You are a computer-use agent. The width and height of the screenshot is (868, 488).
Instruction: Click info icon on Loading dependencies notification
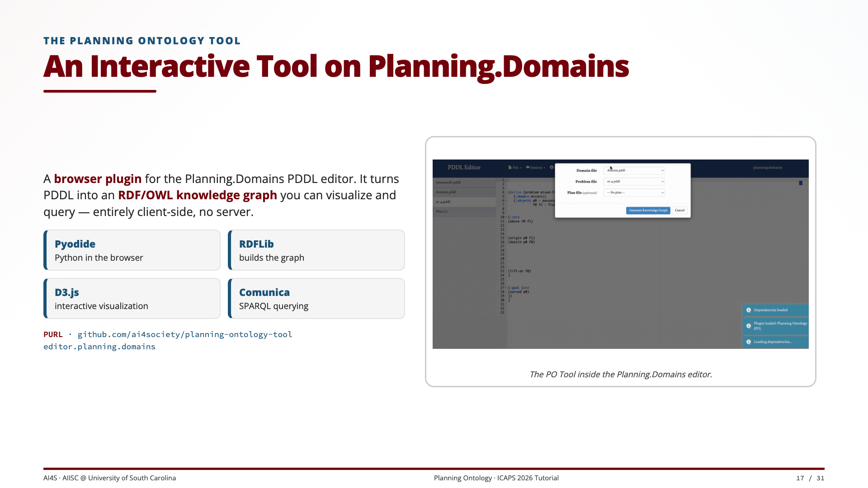[x=749, y=342]
